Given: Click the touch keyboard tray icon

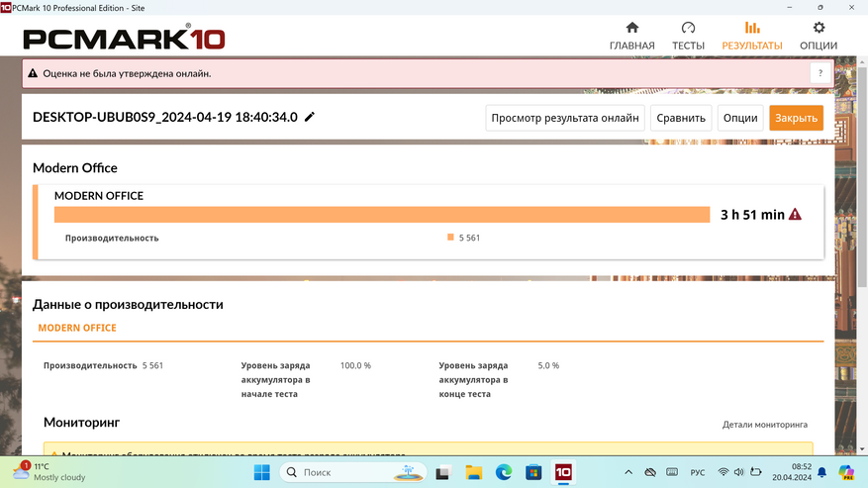Looking at the screenshot, I should pyautogui.click(x=672, y=472).
